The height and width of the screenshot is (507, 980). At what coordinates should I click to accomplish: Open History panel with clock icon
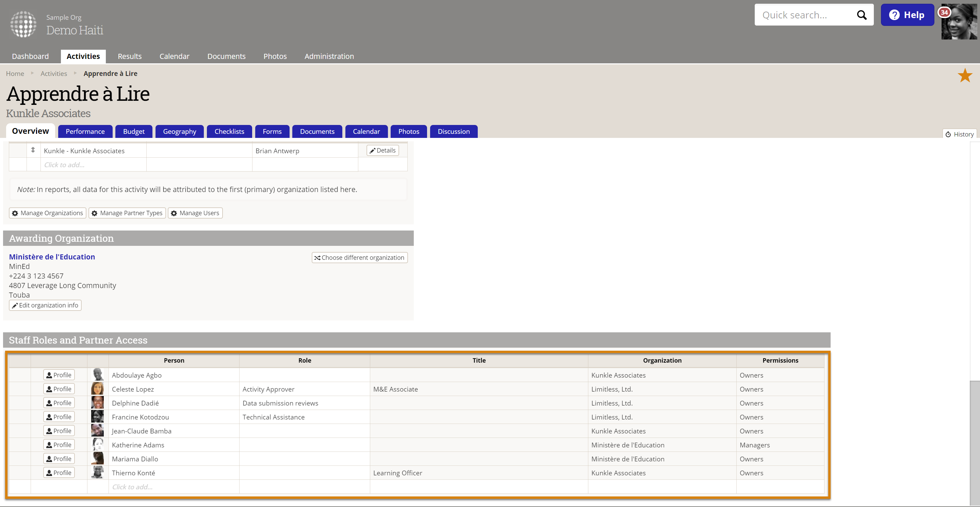coord(960,134)
